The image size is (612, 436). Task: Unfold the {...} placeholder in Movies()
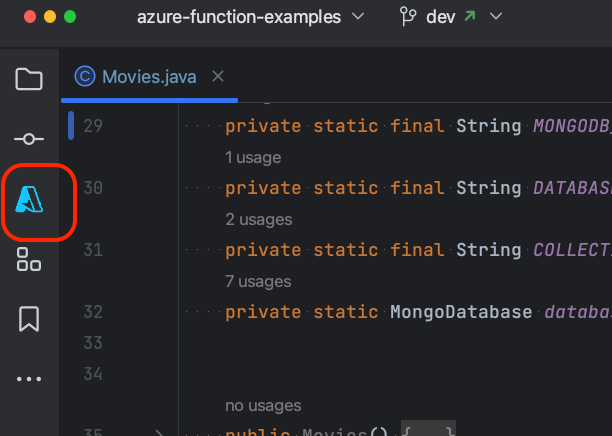[429, 432]
